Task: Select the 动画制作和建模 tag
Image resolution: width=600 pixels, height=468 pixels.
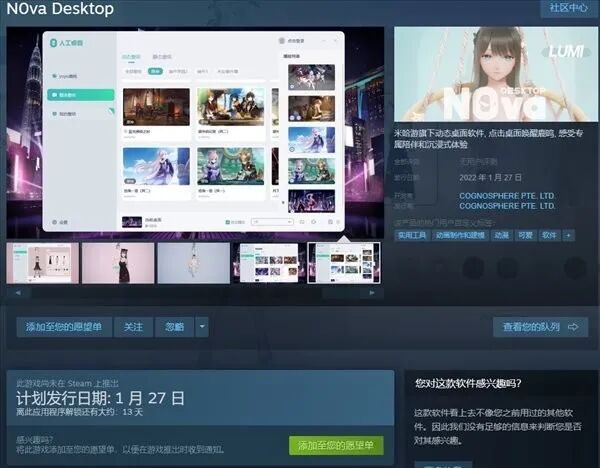Action: click(460, 235)
